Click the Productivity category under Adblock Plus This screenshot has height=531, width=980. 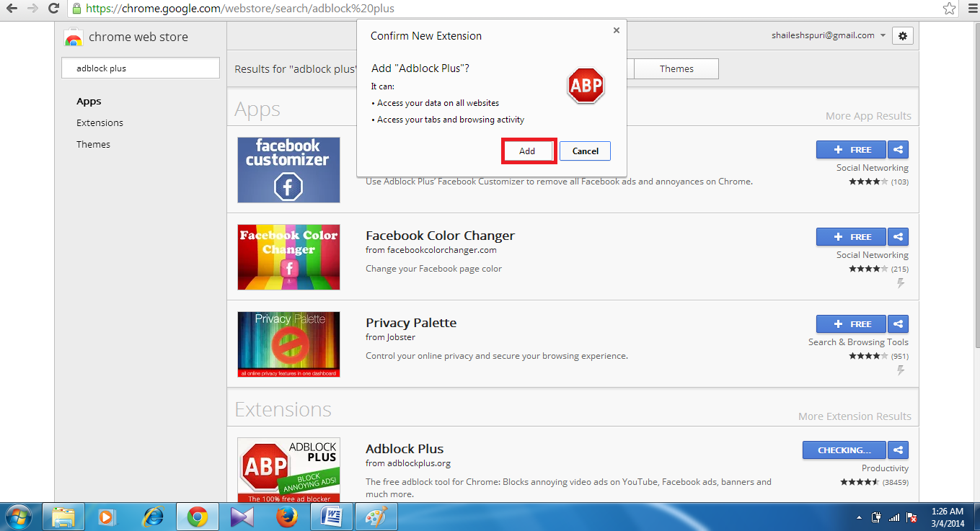pyautogui.click(x=885, y=468)
